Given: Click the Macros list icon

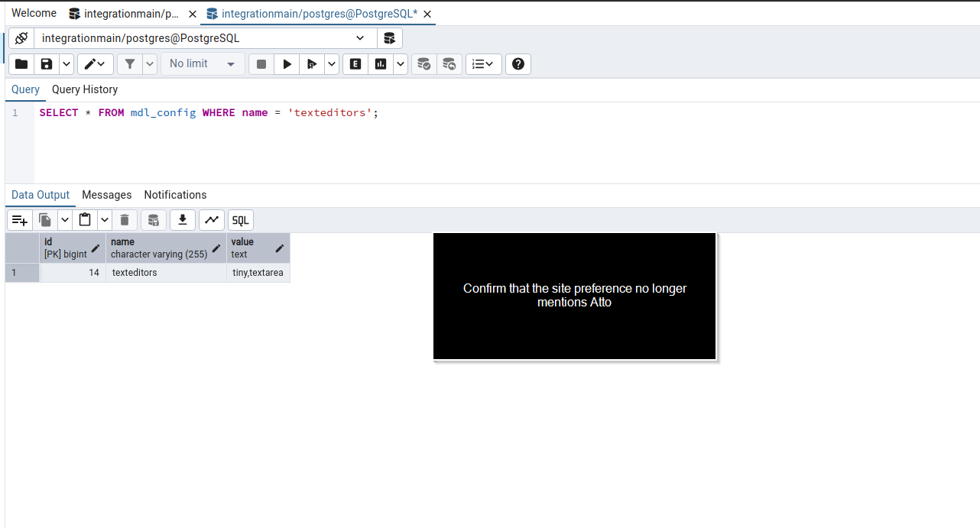Looking at the screenshot, I should 483,64.
